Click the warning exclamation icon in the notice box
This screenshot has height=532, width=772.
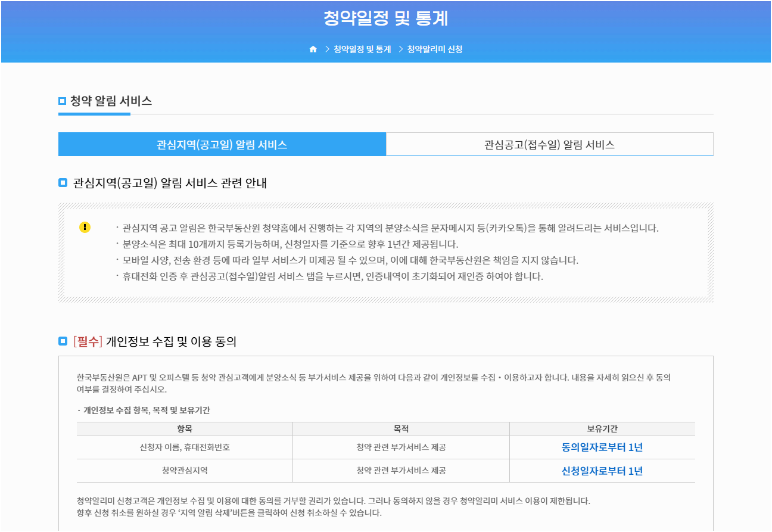pyautogui.click(x=85, y=227)
